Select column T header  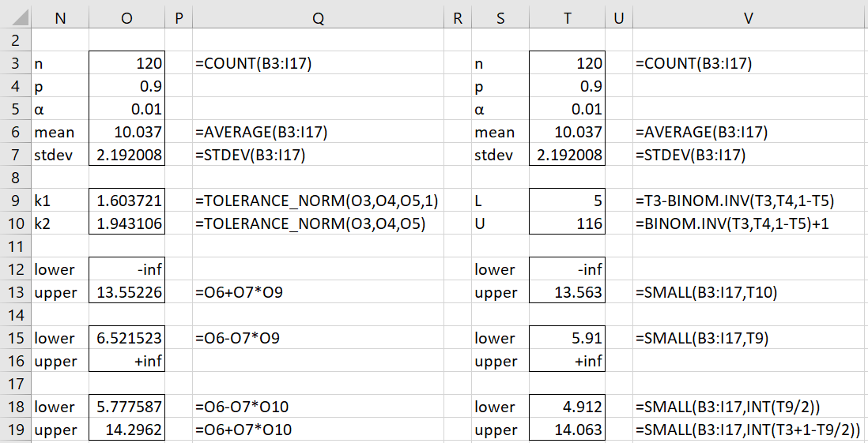(568, 19)
